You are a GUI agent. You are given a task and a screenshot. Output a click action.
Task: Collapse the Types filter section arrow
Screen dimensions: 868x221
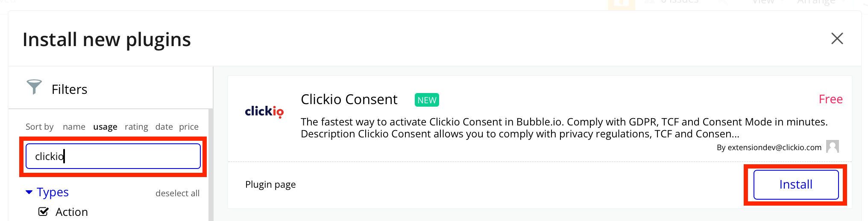click(29, 192)
